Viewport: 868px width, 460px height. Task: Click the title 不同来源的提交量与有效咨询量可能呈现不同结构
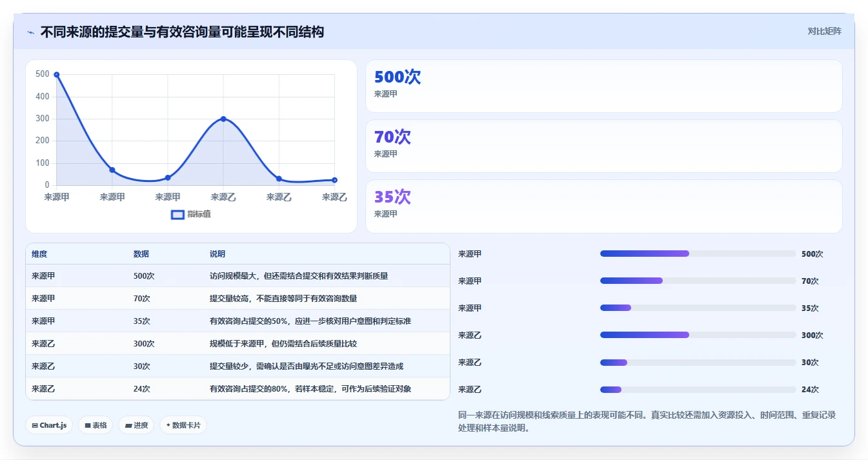(182, 32)
